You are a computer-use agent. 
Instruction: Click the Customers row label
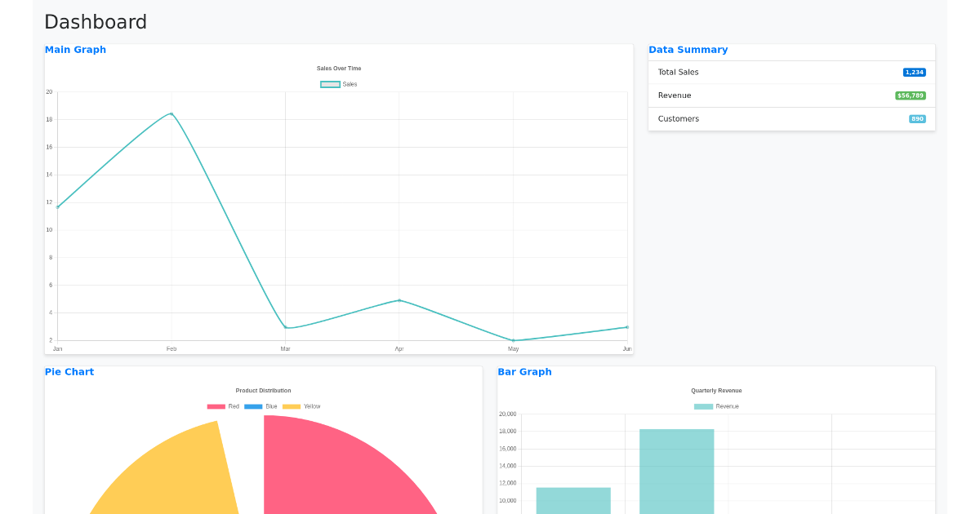pyautogui.click(x=679, y=118)
